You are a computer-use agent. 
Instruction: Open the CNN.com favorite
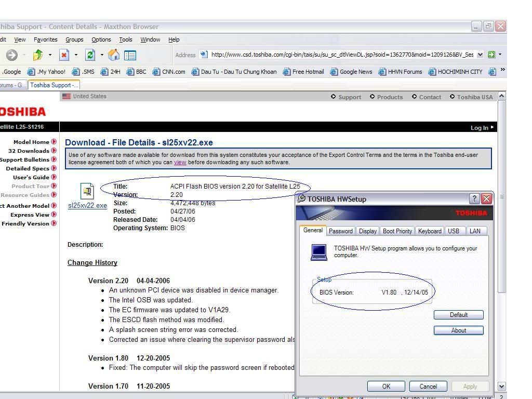coord(169,72)
